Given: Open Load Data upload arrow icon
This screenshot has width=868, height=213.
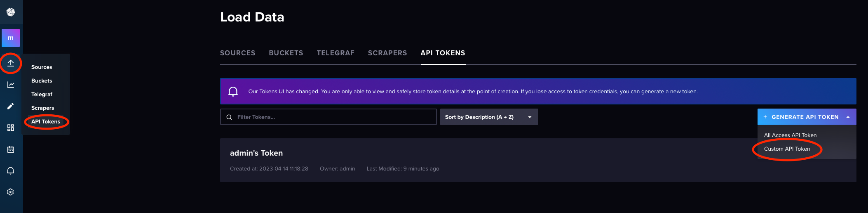Looking at the screenshot, I should click(11, 63).
